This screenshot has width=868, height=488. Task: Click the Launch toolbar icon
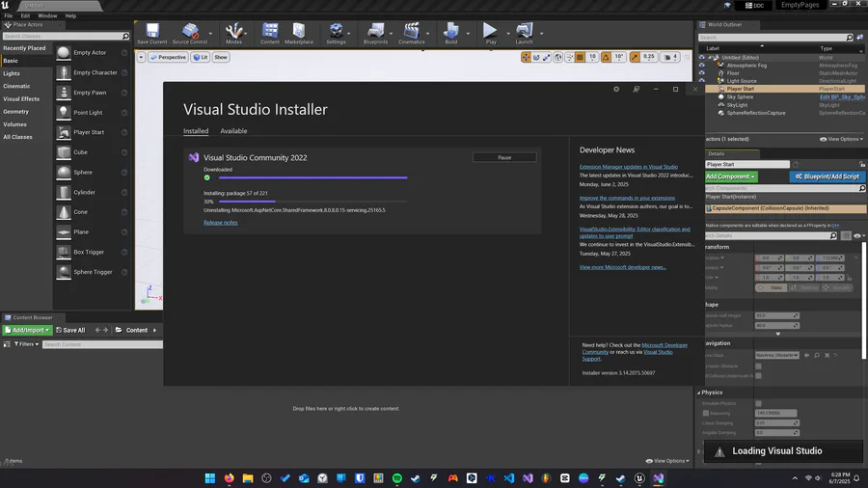click(525, 33)
